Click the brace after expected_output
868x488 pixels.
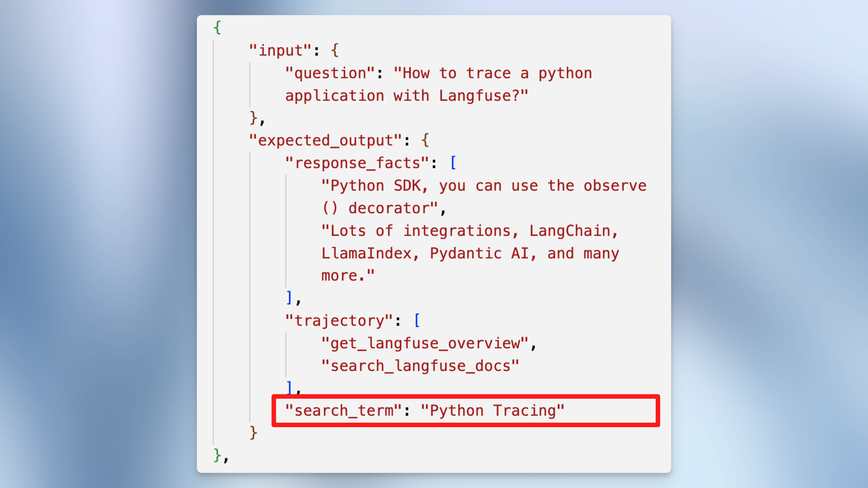pyautogui.click(x=425, y=140)
